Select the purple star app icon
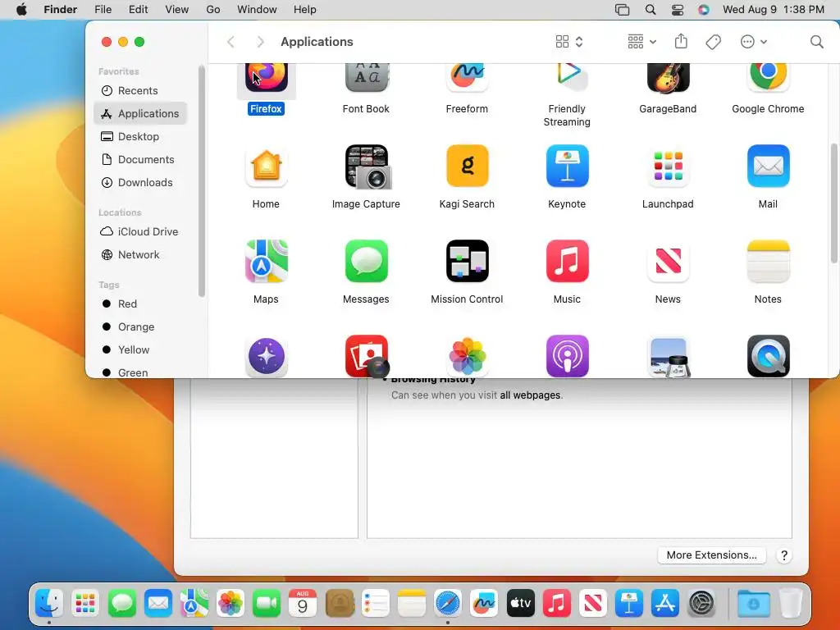The image size is (840, 630). [x=267, y=356]
